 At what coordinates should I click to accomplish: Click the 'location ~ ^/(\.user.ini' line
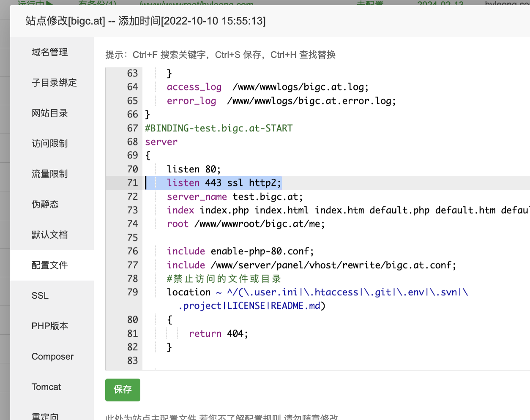click(317, 292)
